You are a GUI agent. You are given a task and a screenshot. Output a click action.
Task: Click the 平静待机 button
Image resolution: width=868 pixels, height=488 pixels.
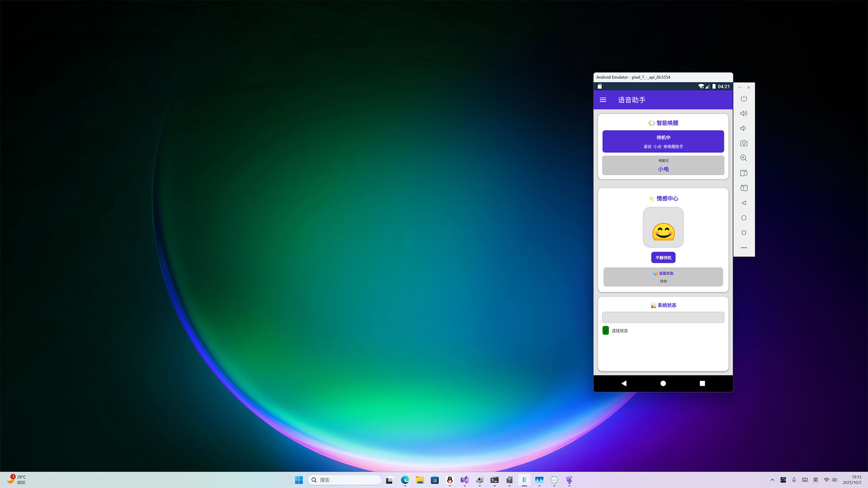coord(663,258)
